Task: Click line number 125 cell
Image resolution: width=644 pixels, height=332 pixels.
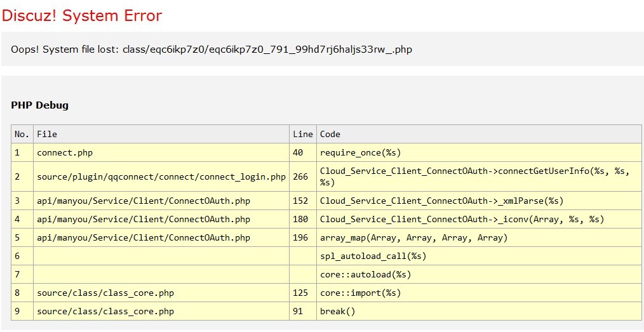Action: tap(300, 293)
